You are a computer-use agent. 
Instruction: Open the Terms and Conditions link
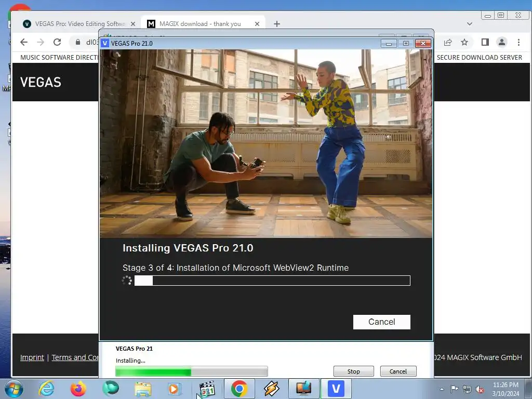(x=75, y=357)
